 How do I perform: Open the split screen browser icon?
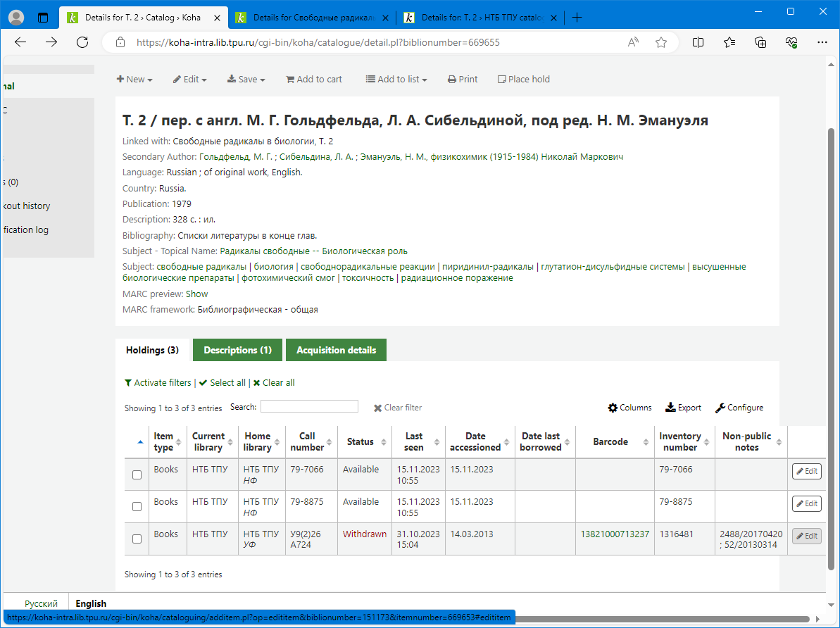pos(698,42)
